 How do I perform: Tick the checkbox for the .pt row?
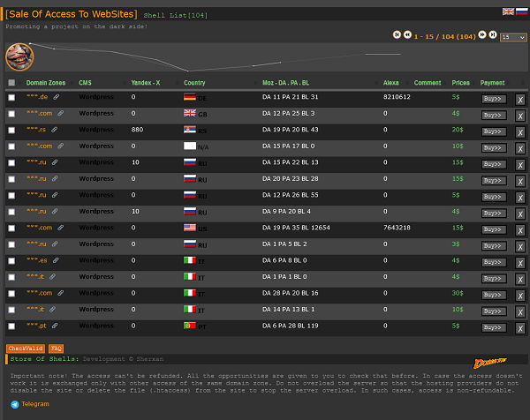click(x=11, y=326)
